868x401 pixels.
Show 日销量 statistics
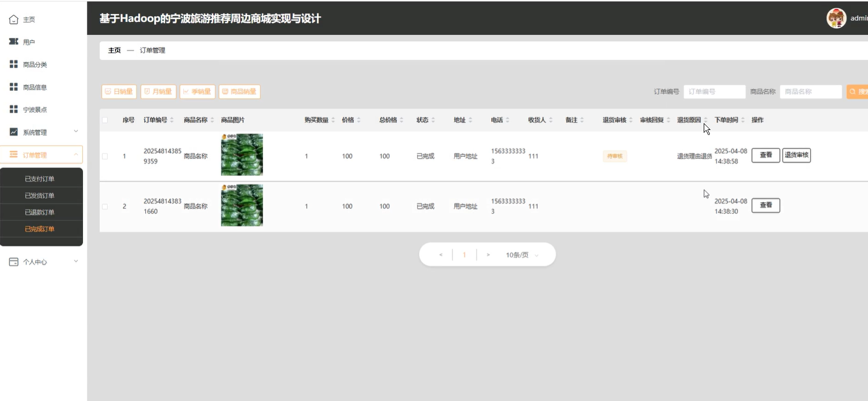pyautogui.click(x=119, y=92)
